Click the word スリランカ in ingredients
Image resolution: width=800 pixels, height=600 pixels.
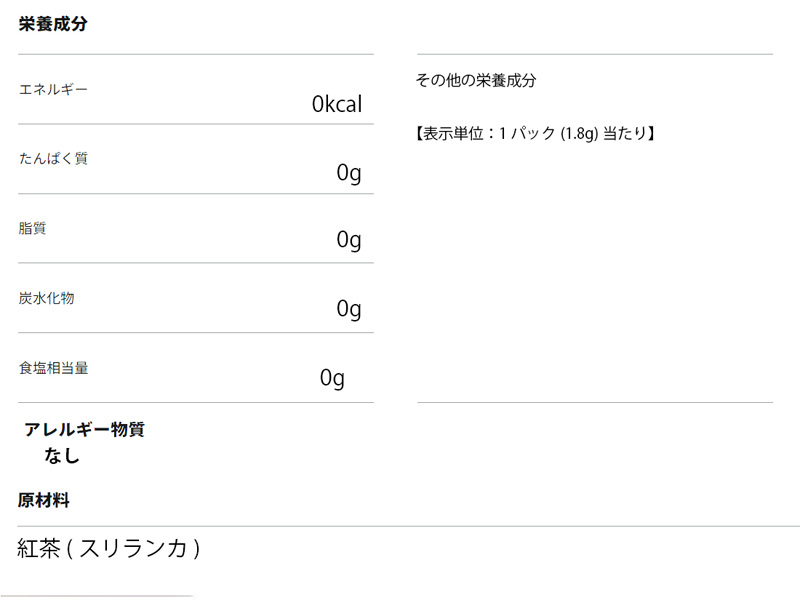tap(133, 549)
